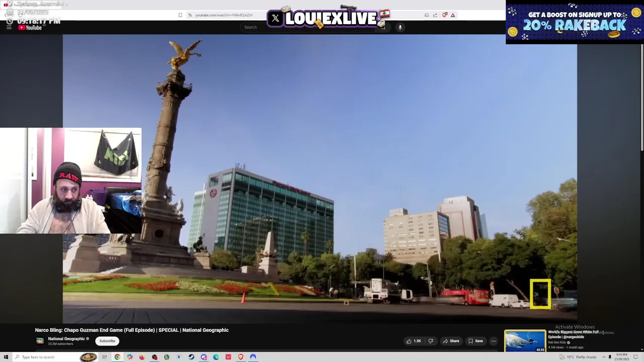Open Copilot from the taskbar

point(130,357)
